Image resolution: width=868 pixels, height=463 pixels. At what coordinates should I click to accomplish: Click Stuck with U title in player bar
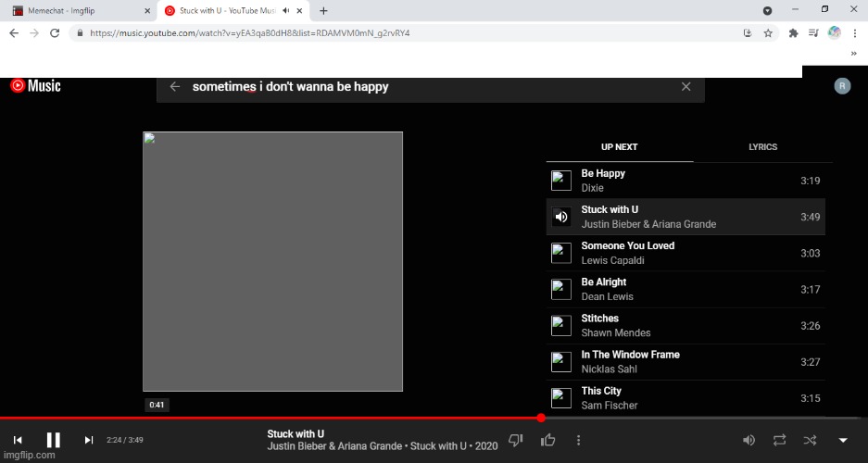click(x=296, y=433)
